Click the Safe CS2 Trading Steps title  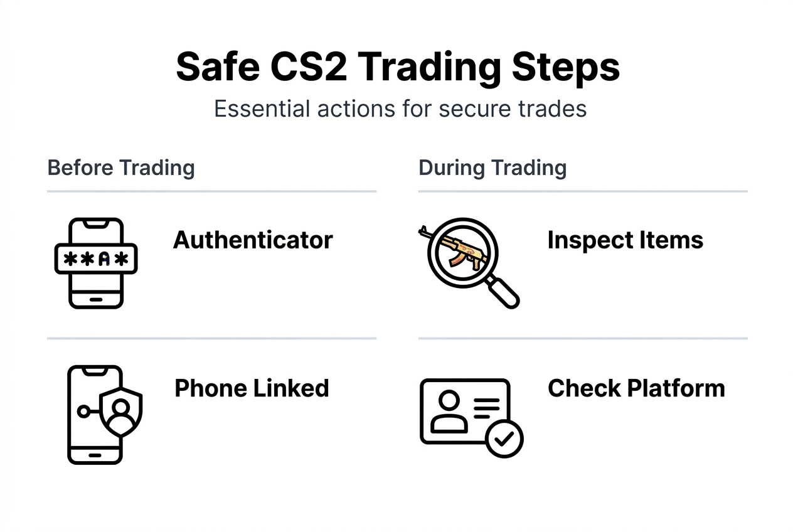[398, 68]
